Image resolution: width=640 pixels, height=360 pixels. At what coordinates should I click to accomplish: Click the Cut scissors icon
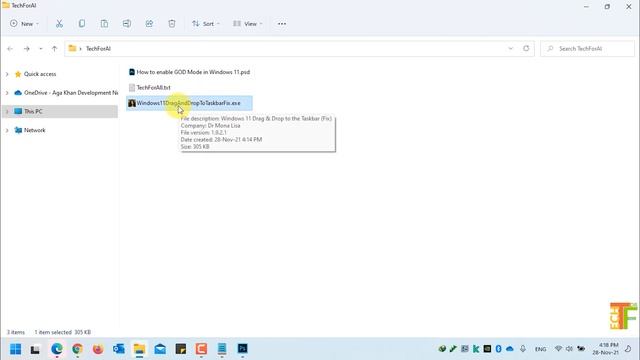pos(59,24)
